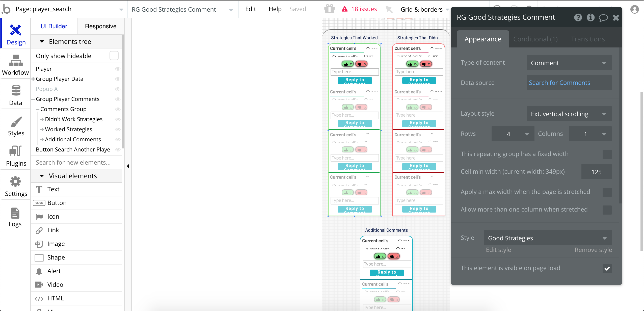Toggle the 'Only show hideable' checkbox

114,56
